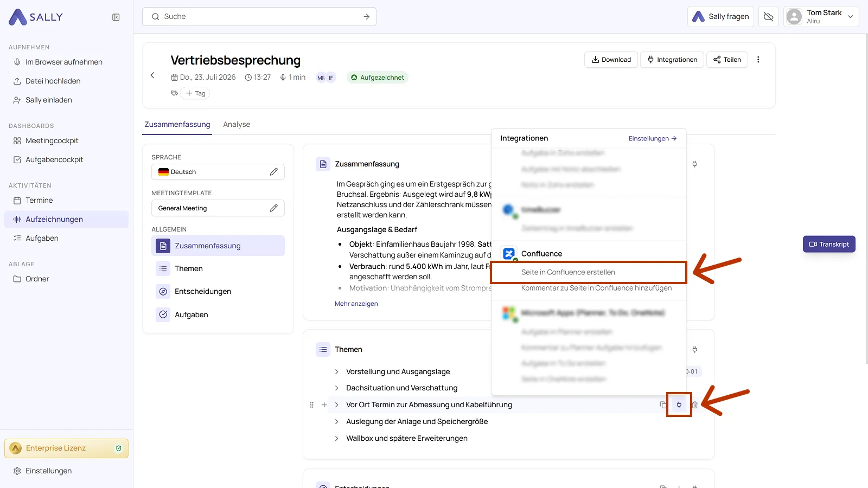Select Entscheidungen in the Allgemein list

point(218,291)
